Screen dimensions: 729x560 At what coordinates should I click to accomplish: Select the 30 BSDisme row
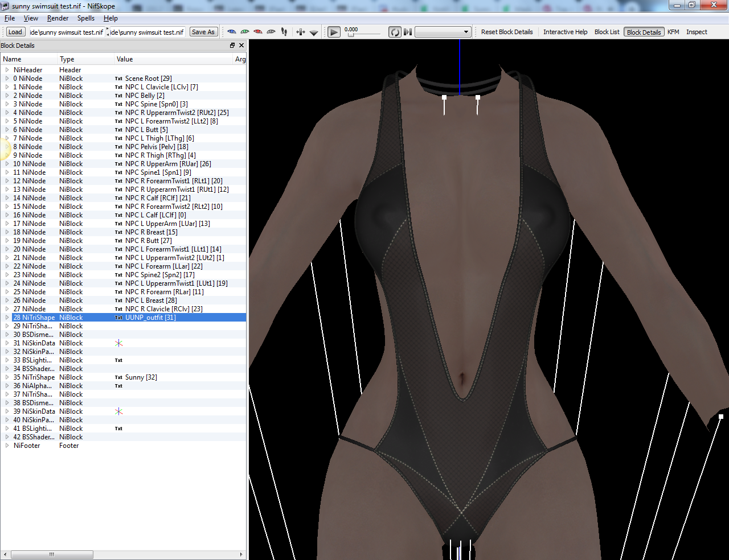(x=123, y=335)
